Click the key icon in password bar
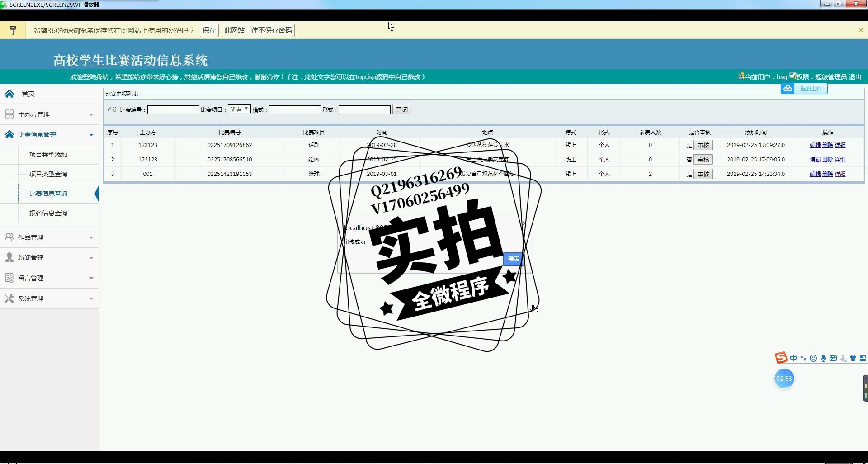Screen dimensions: 868x464 click(13, 30)
